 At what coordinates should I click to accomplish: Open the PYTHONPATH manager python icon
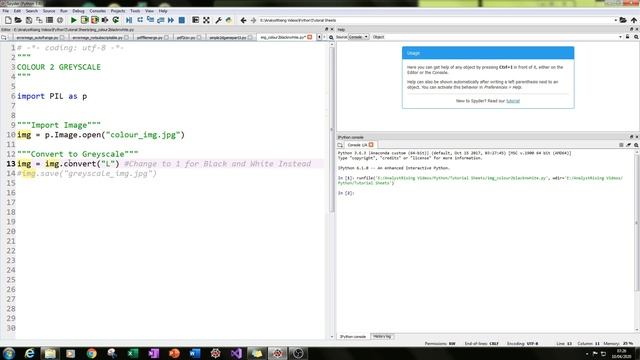point(229,20)
